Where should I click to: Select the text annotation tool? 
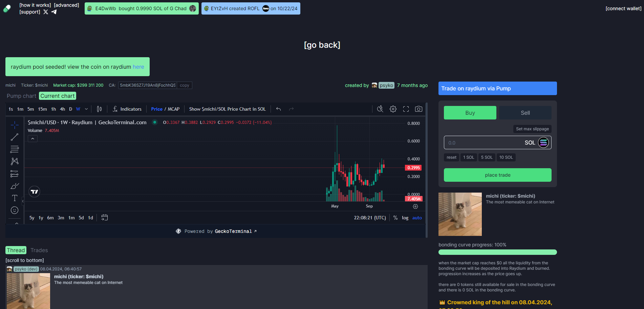(x=15, y=198)
